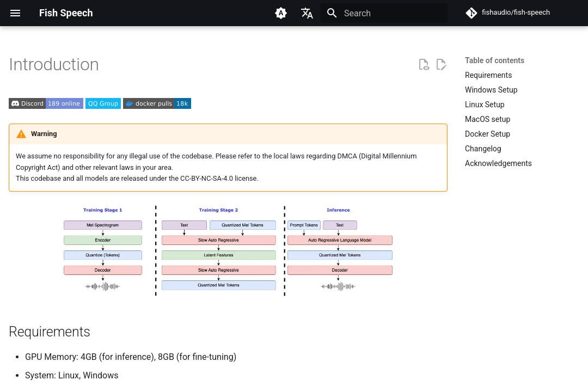588x392 pixels.
Task: Jump to Acknowledgements section
Action: 498,163
